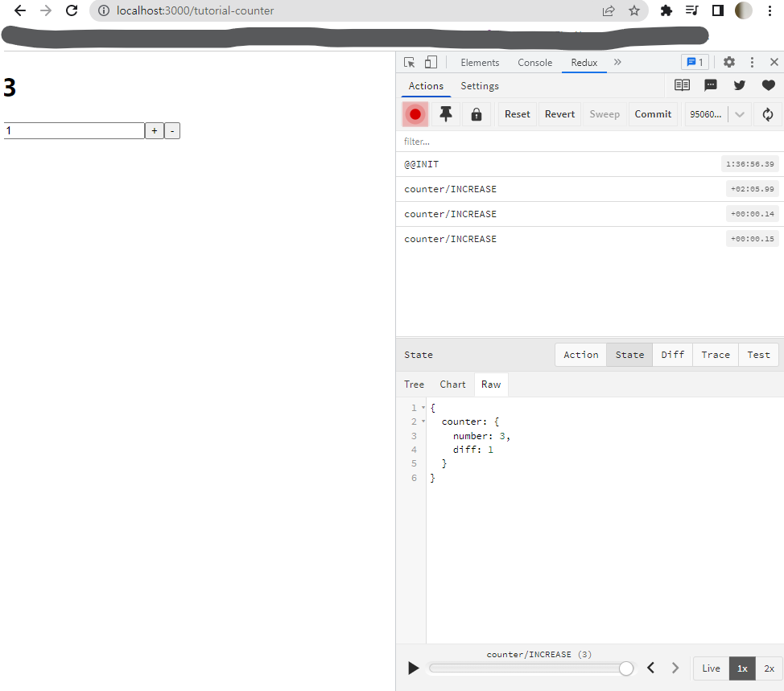Click the Redux DevTools feedback chat icon
This screenshot has height=691, width=784.
pos(711,85)
